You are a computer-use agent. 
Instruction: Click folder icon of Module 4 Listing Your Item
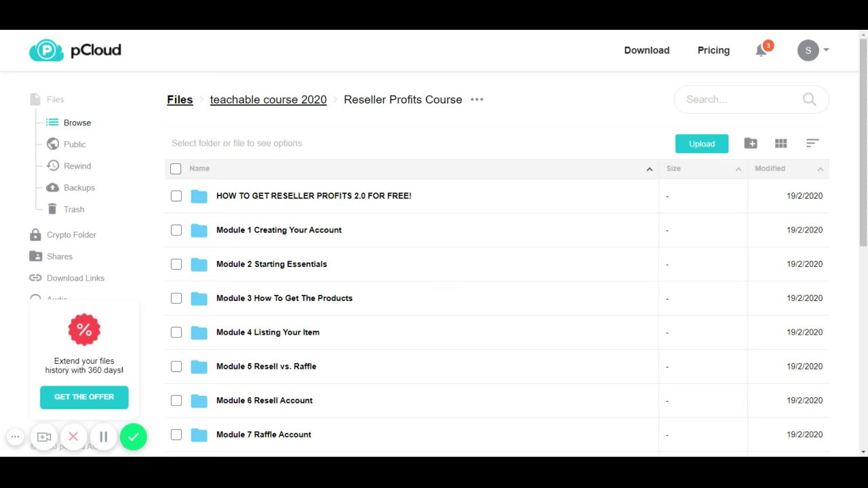199,333
